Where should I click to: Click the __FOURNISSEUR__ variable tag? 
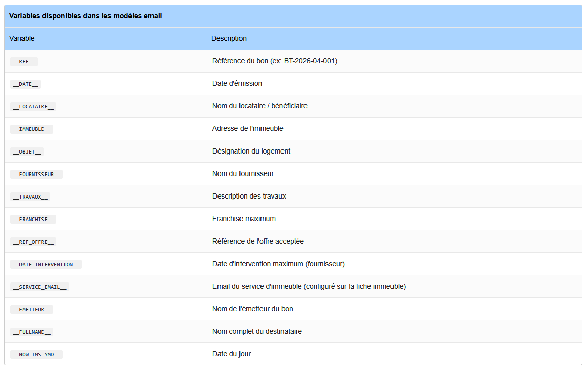coord(36,174)
